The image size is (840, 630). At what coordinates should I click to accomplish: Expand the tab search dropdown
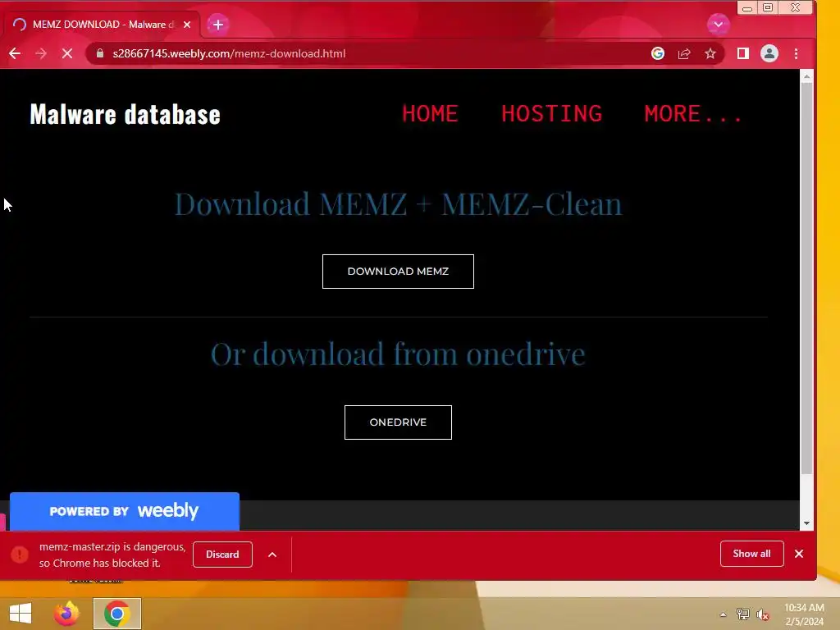click(x=718, y=24)
